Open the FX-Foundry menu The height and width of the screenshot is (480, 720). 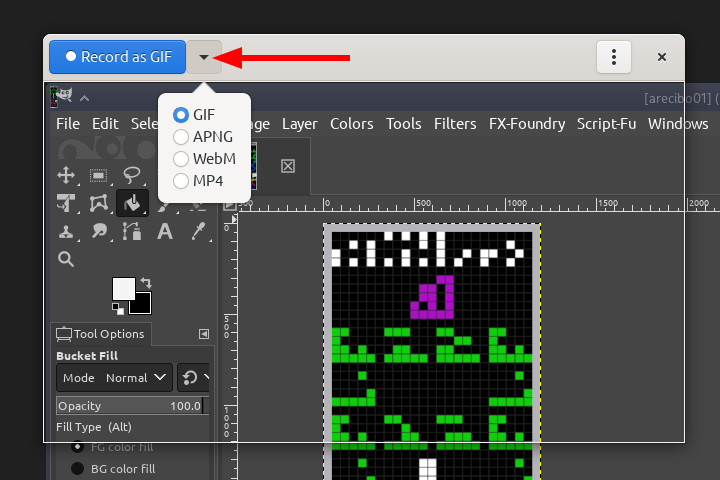[x=527, y=124]
